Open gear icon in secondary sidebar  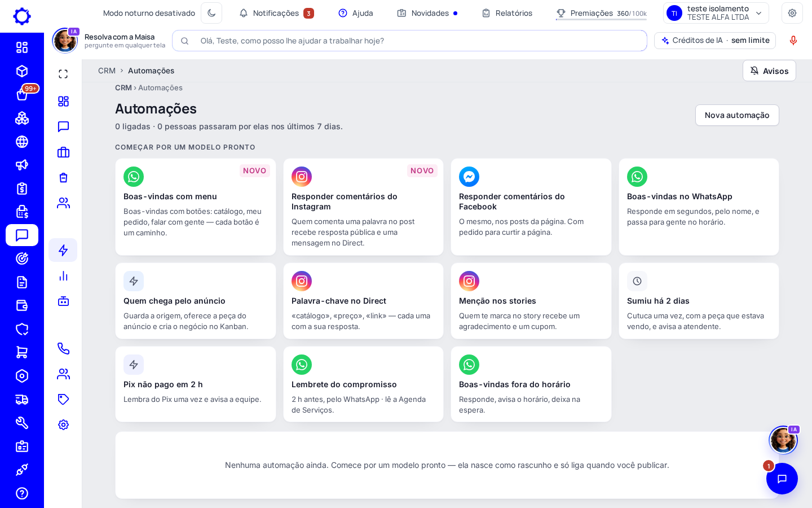[x=63, y=424]
